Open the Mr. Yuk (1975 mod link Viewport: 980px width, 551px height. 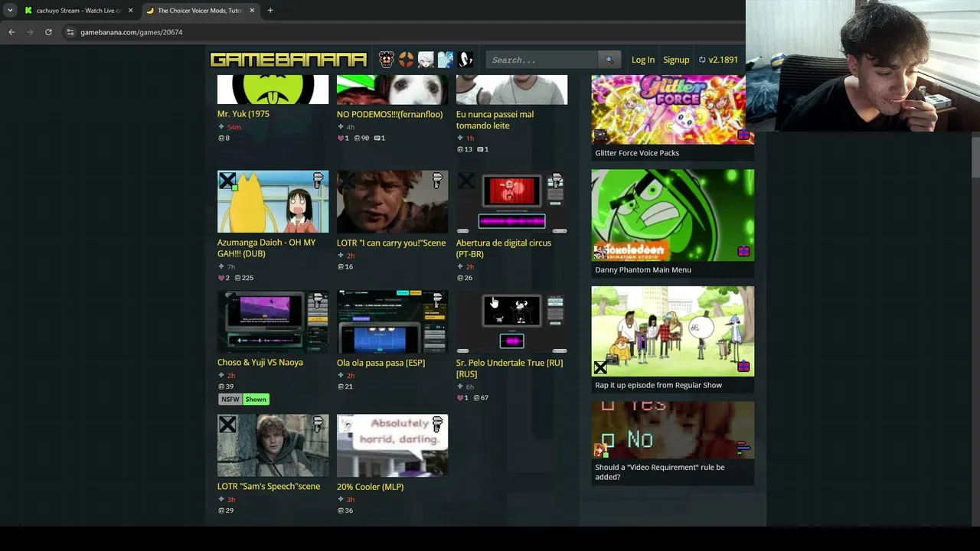[x=243, y=114]
